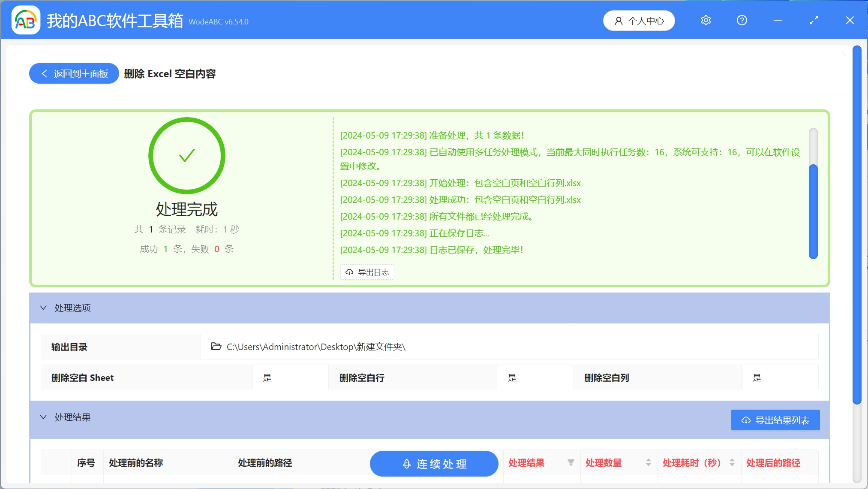This screenshot has height=489, width=868.
Task: Start processing again via 连续处理
Action: (x=434, y=463)
